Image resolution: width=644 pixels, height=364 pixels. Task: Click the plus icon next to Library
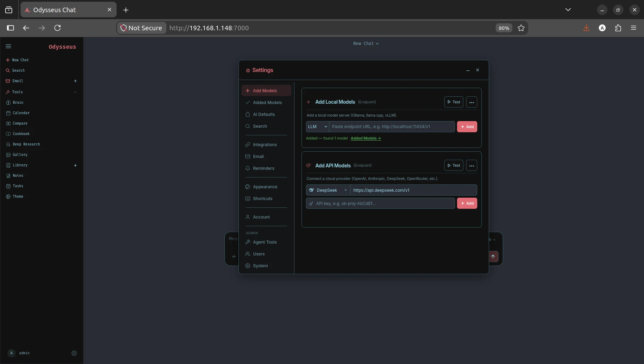click(75, 165)
